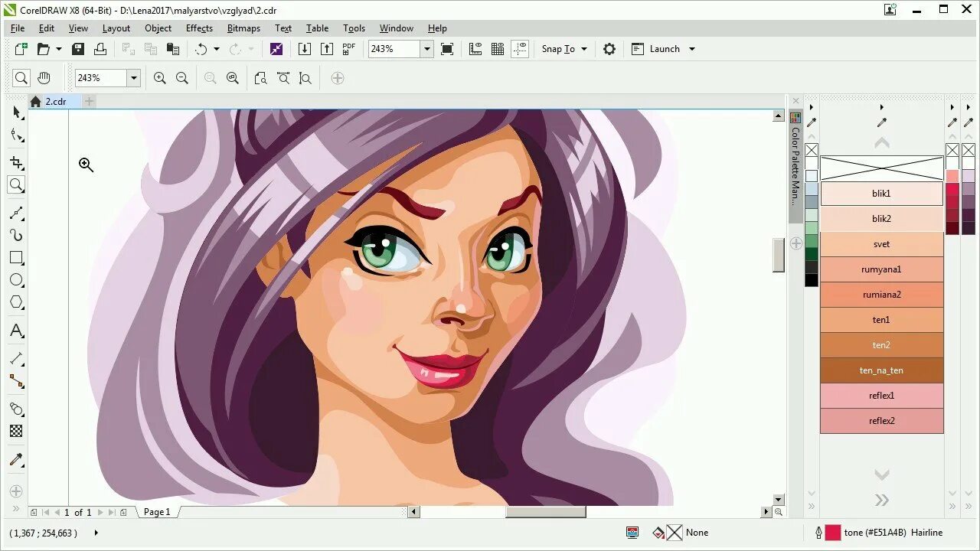Expand the Snap To dropdown
The image size is (980, 551).
565,49
